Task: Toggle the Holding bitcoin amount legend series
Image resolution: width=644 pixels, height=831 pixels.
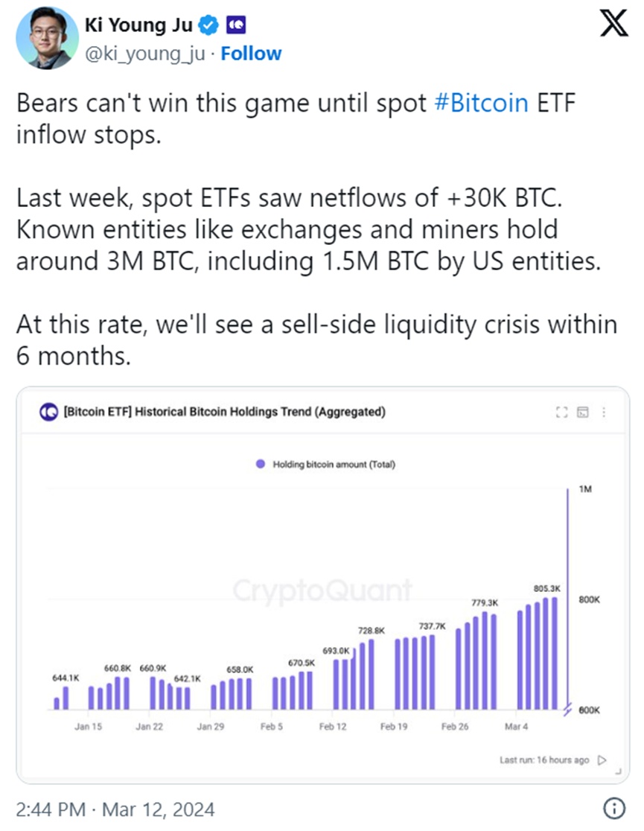Action: click(x=325, y=465)
